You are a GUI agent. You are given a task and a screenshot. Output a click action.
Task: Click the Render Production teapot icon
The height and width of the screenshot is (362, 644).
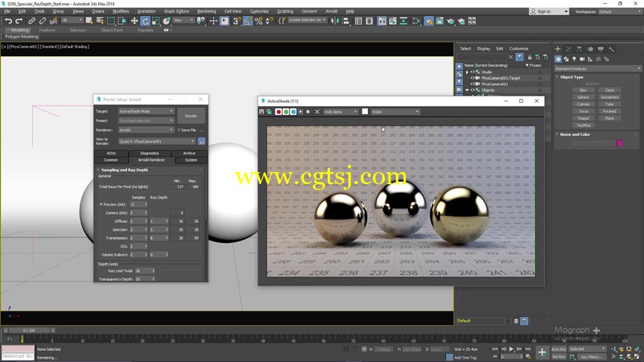(451, 21)
